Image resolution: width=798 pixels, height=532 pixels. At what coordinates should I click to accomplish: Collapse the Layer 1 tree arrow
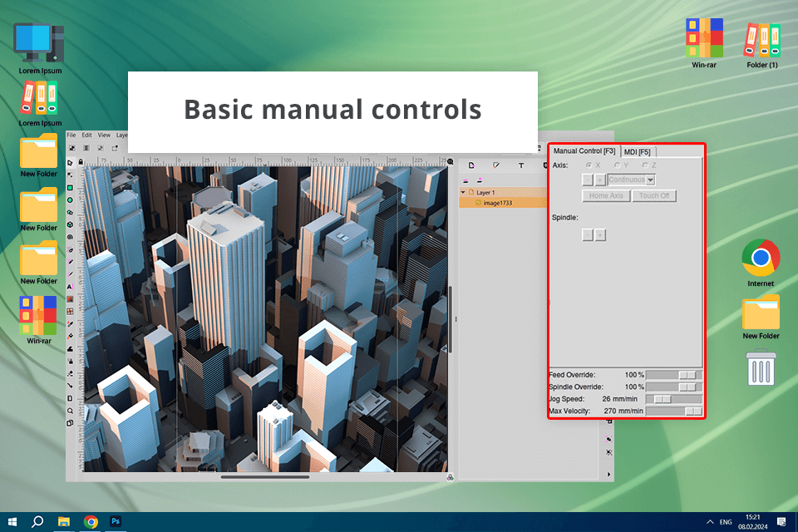463,193
